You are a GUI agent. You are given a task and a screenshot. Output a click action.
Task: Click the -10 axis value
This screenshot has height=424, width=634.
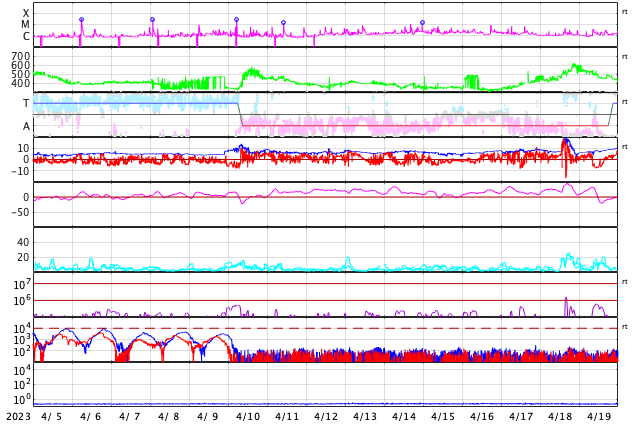pyautogui.click(x=20, y=171)
